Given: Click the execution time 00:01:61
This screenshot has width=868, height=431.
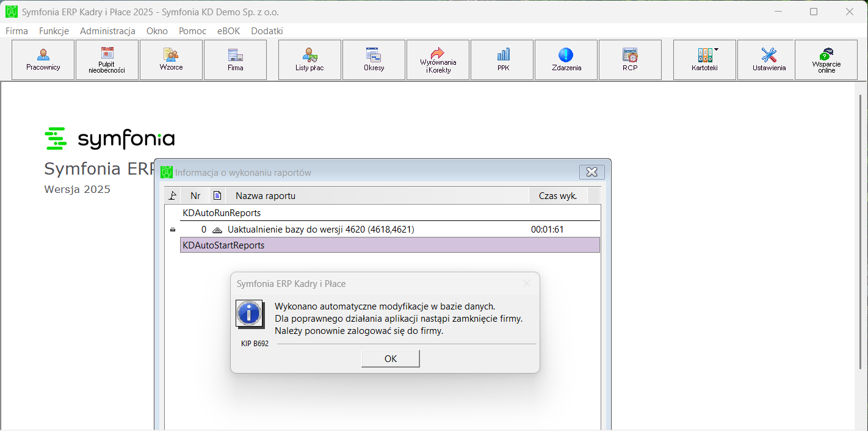Looking at the screenshot, I should click(548, 230).
